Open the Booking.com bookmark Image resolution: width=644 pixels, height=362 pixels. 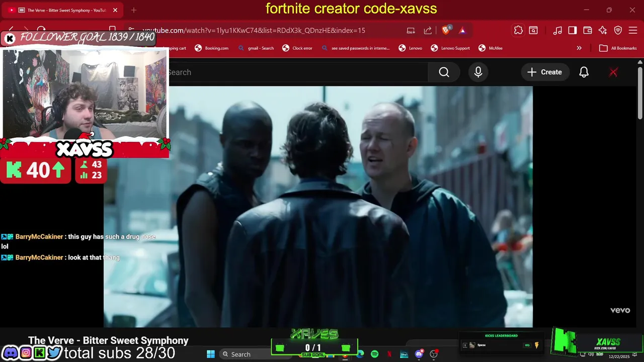tap(212, 48)
